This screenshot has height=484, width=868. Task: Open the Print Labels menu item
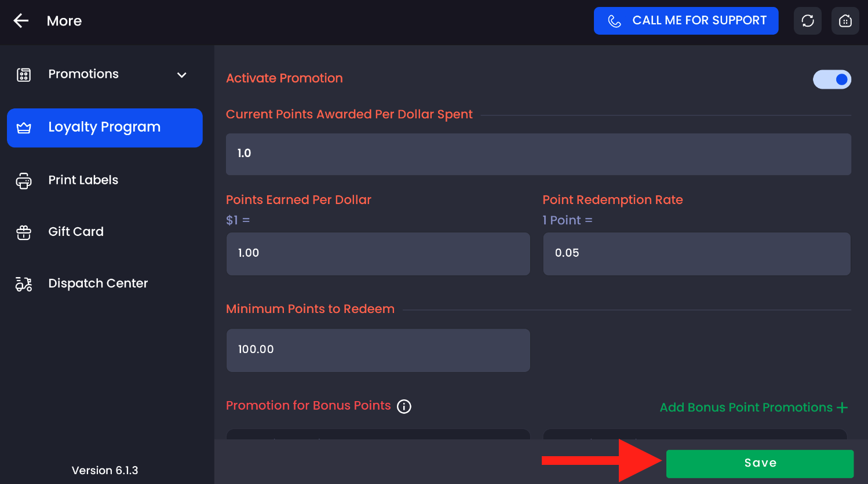pos(83,180)
